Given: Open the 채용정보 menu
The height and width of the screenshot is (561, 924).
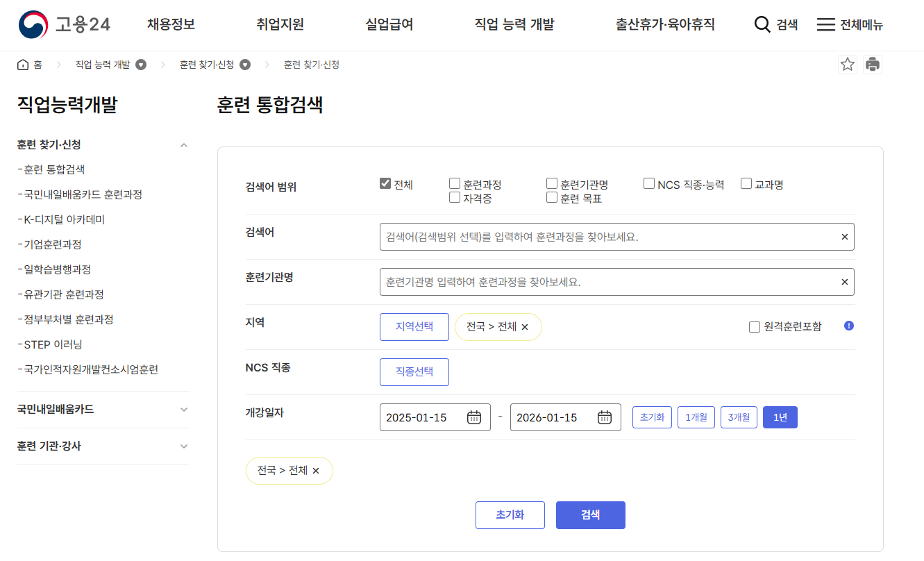Looking at the screenshot, I should click(x=171, y=23).
